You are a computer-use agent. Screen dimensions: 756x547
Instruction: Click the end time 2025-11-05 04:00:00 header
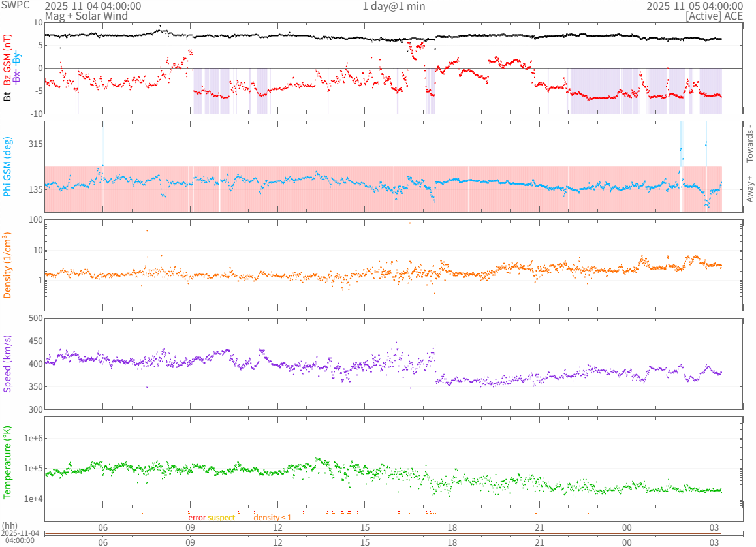pos(694,6)
